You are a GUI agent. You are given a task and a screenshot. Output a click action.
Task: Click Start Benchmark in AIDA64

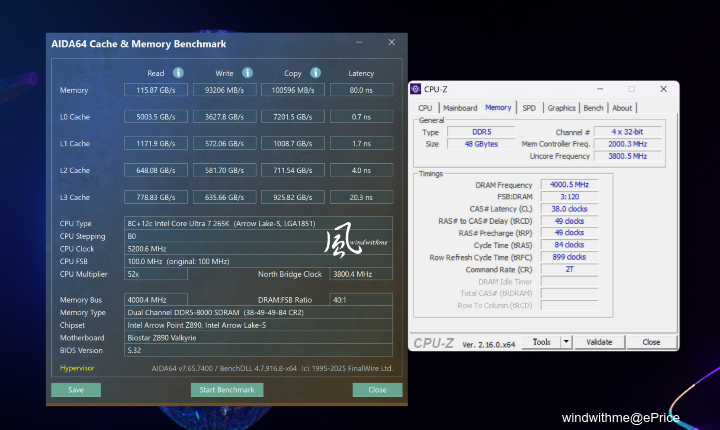(227, 390)
